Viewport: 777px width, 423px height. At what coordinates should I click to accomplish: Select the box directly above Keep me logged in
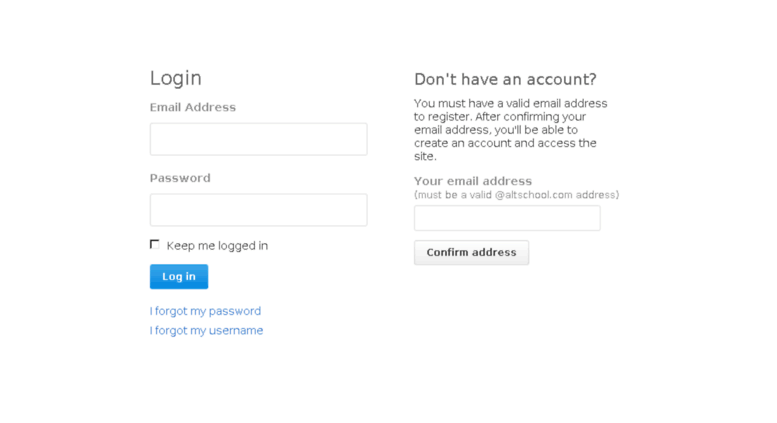(259, 210)
